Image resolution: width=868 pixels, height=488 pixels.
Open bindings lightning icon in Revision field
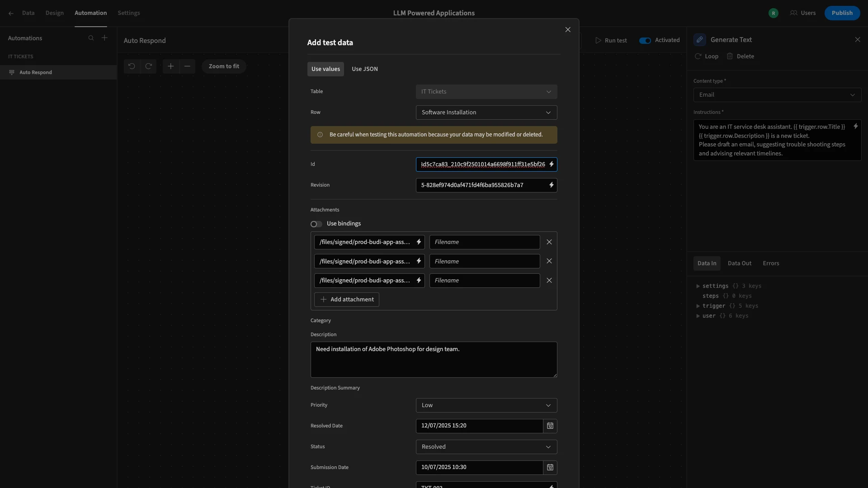click(551, 185)
